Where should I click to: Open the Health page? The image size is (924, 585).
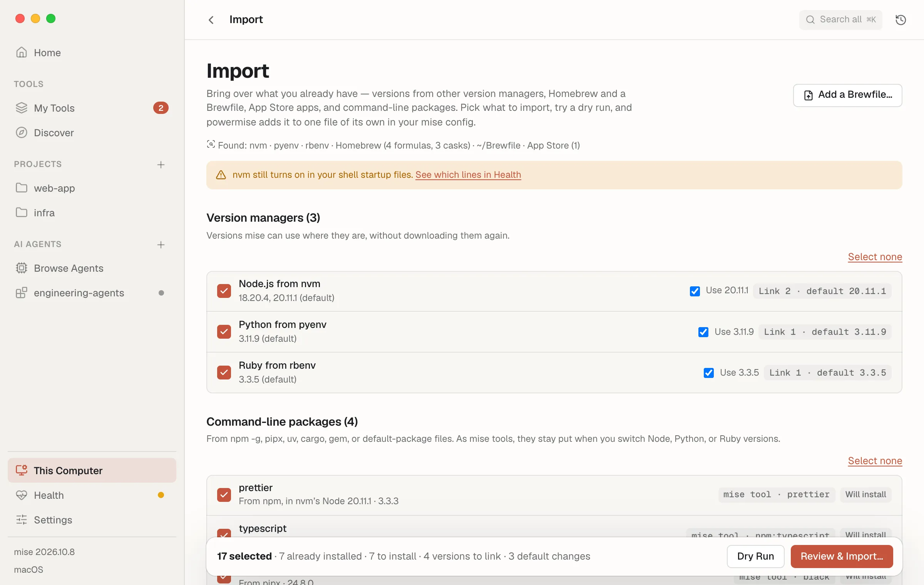pos(92,495)
